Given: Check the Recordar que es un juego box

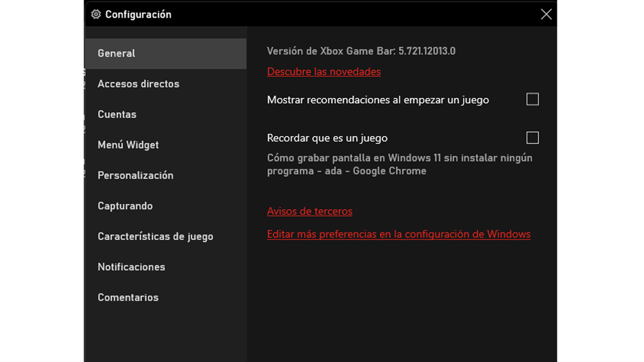Looking at the screenshot, I should point(532,138).
